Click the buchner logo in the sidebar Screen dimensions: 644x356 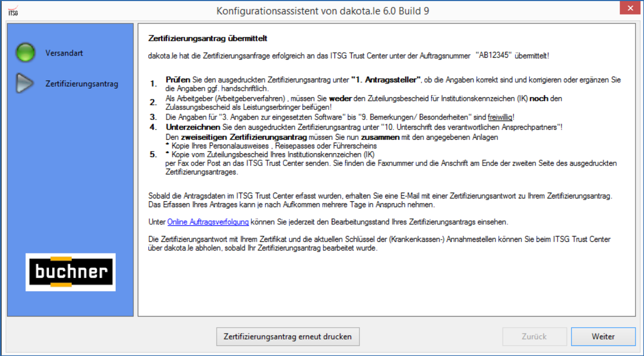tap(70, 271)
